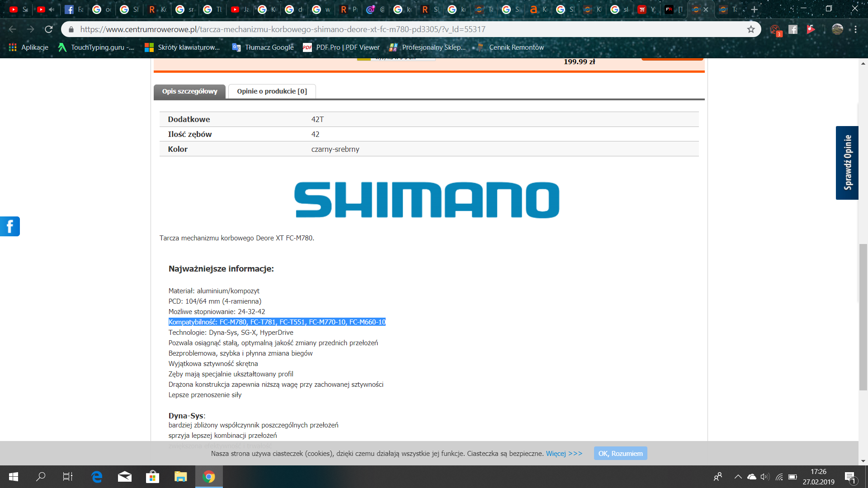Screen dimensions: 868x488
Task: Select the Opis szczegółowy tab
Action: [x=189, y=91]
